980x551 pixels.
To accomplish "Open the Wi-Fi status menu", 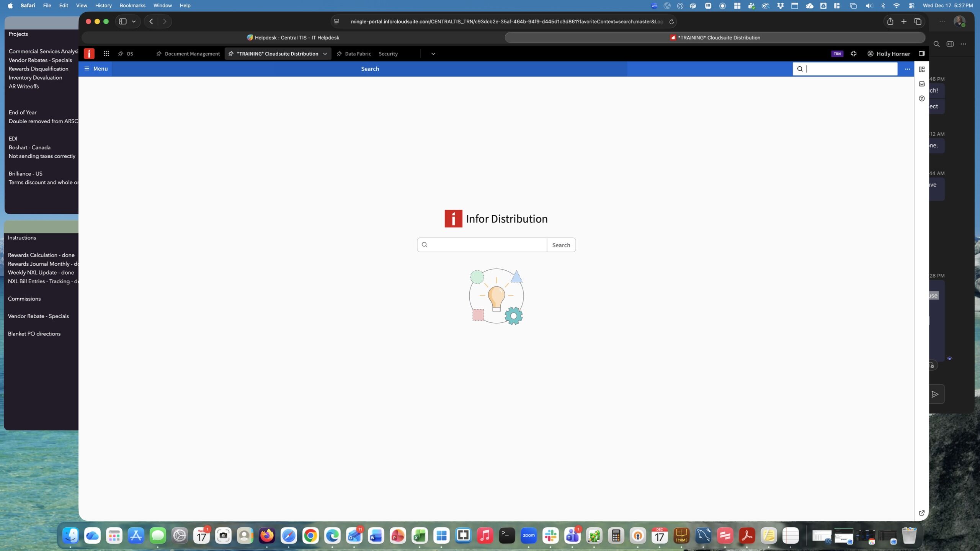I will (x=897, y=5).
